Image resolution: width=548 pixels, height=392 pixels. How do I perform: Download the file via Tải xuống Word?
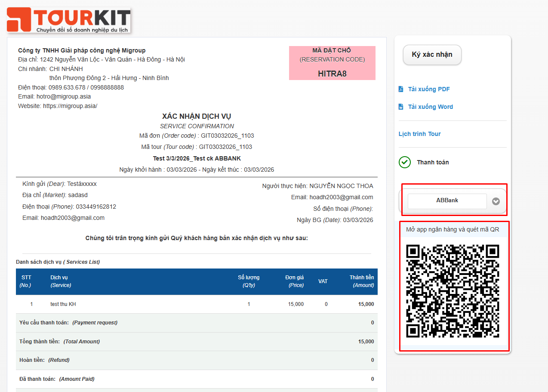430,107
